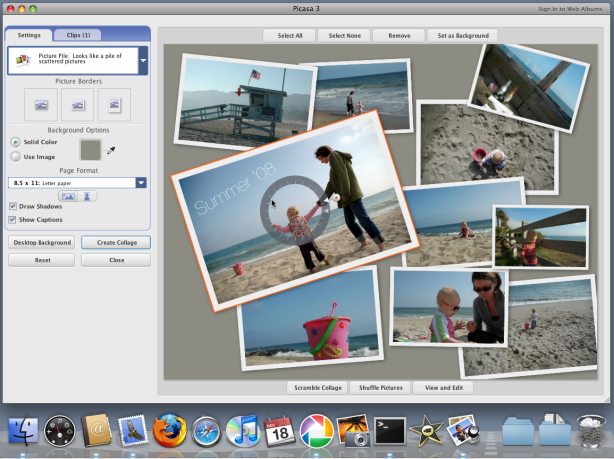Set portrait page orientation

tap(87, 196)
